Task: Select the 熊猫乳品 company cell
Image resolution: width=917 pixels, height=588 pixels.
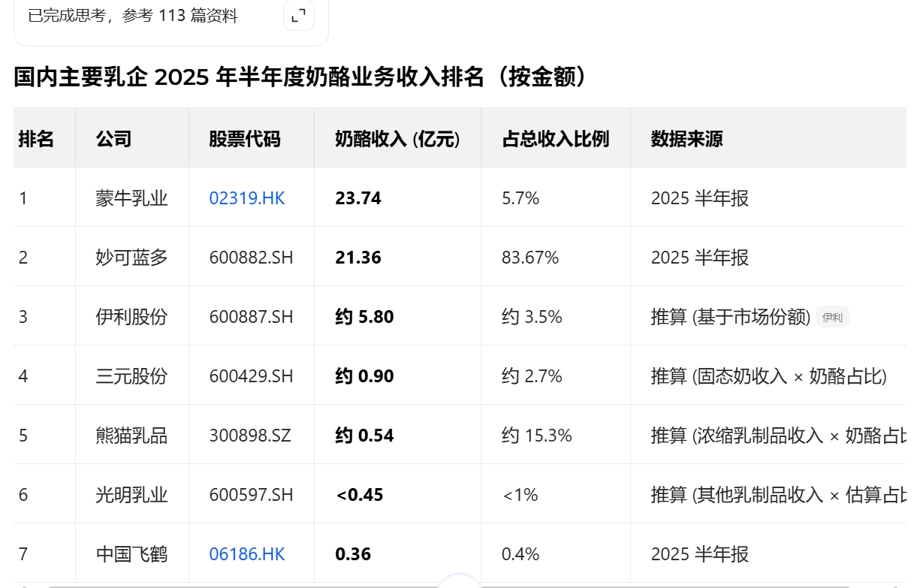Action: 132,436
